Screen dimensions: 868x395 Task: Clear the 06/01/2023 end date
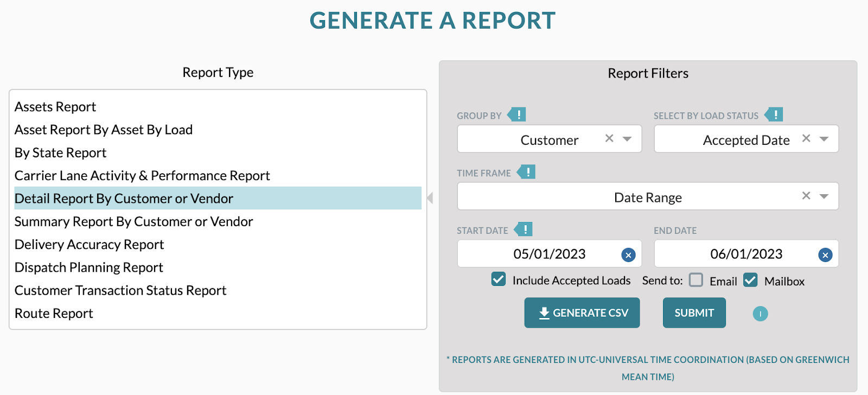click(x=825, y=254)
